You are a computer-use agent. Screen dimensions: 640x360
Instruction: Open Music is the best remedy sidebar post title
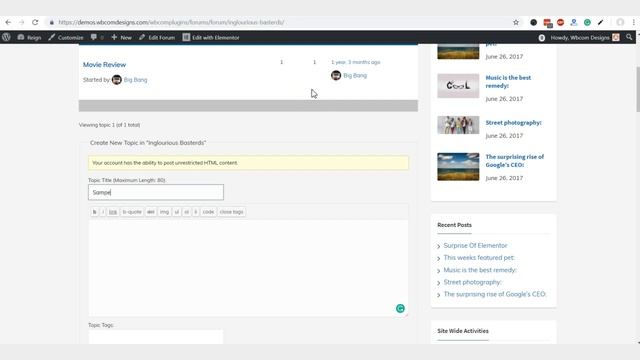point(508,82)
